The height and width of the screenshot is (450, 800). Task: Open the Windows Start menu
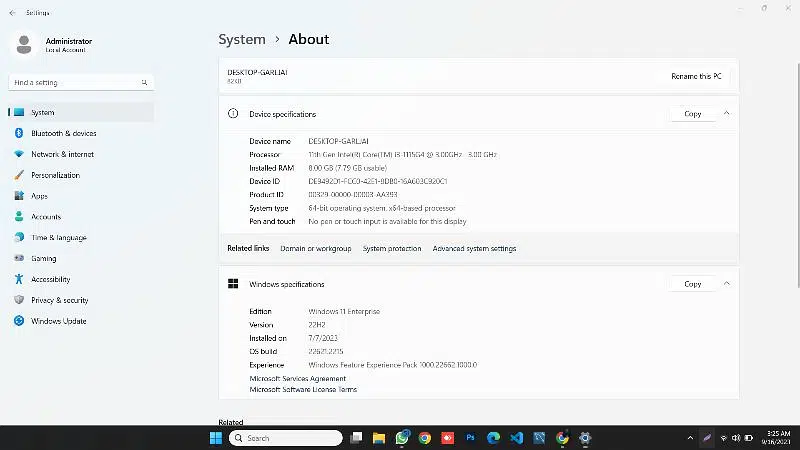216,438
